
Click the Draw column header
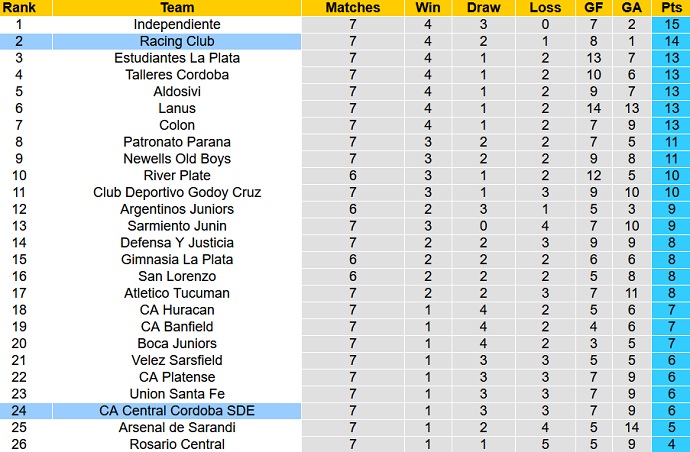[483, 7]
